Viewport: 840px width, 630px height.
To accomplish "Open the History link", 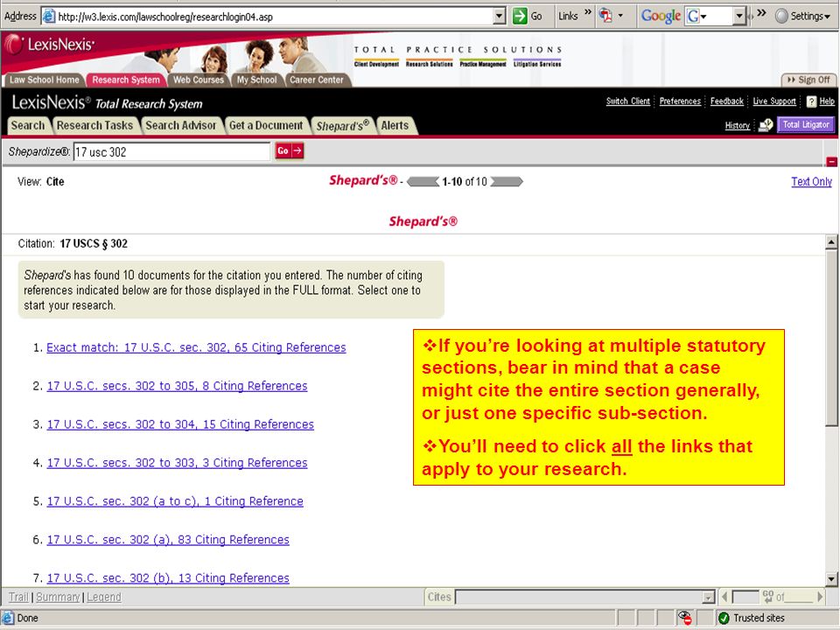I will point(737,125).
